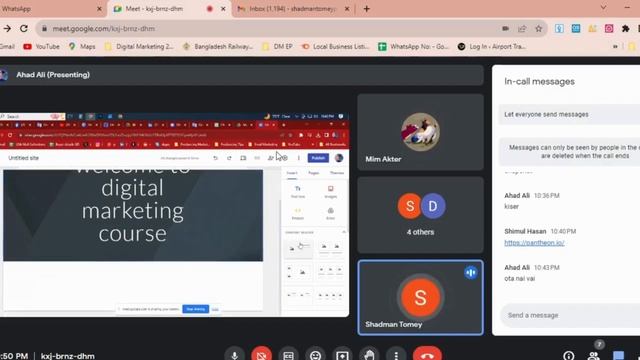The image size is (640, 360).
Task: Bookmark this page with the star icon
Action: [539, 29]
